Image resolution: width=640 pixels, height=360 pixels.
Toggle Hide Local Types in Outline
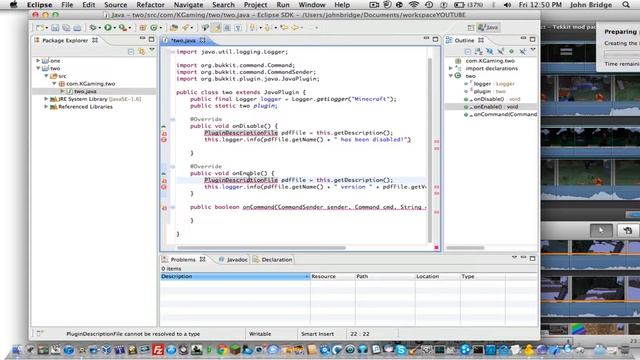(522, 51)
